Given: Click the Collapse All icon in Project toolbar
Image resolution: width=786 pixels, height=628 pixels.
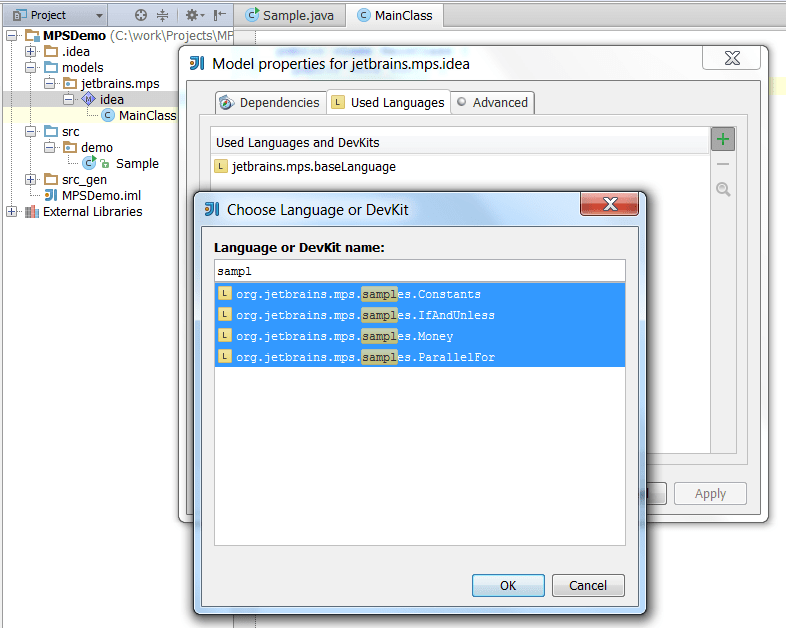Looking at the screenshot, I should [162, 16].
